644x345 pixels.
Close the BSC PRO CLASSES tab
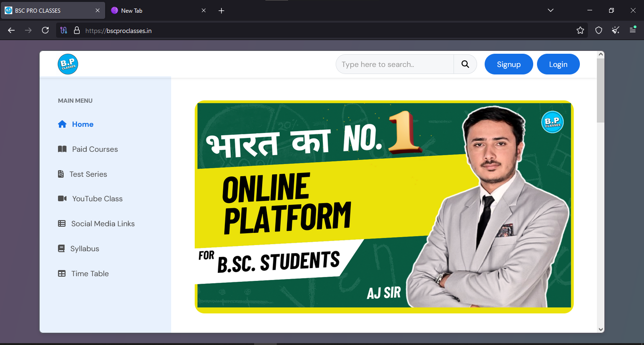click(x=98, y=10)
